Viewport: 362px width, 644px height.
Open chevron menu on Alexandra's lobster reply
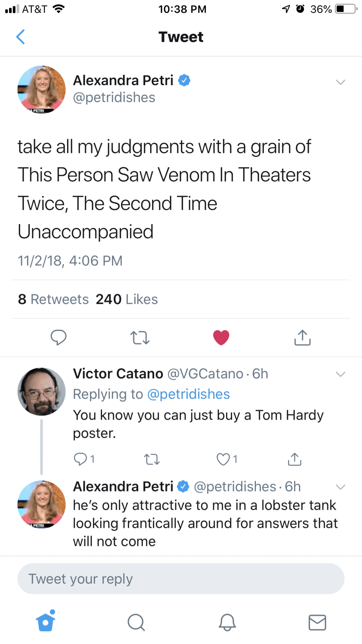(x=340, y=487)
